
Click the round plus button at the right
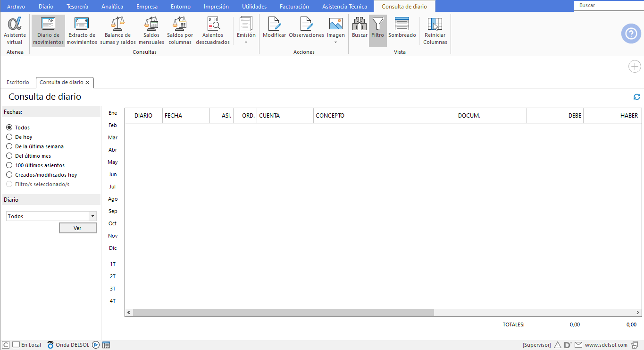pyautogui.click(x=635, y=67)
